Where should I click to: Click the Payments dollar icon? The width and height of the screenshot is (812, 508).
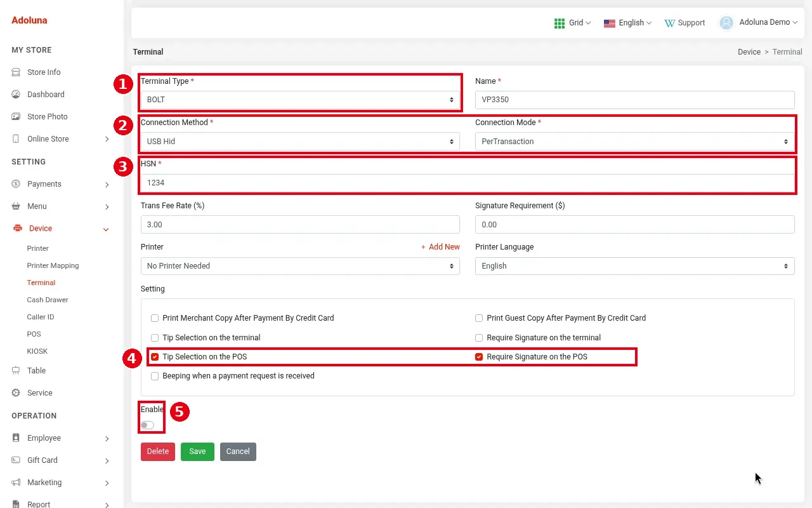click(x=16, y=184)
